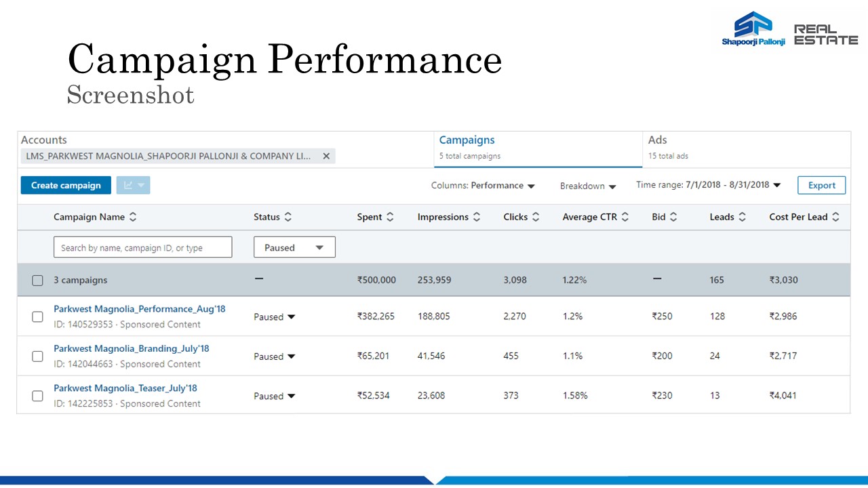Click the Create campaign button
The image size is (868, 488).
pyautogui.click(x=66, y=186)
